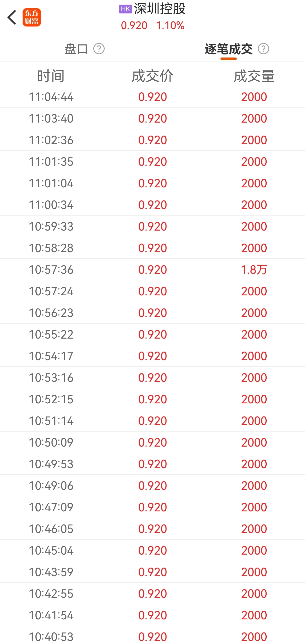Tap the 深圳控股 stock title
305x644 pixels.
click(160, 9)
